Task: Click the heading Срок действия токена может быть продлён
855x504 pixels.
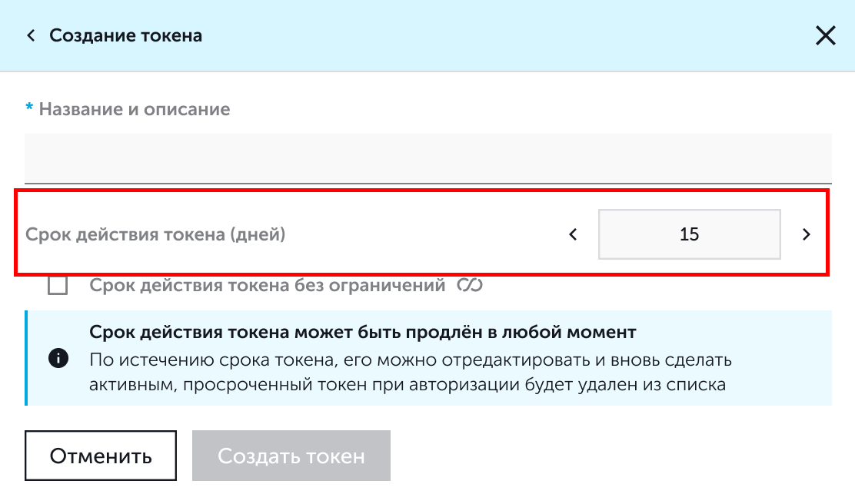Action: pyautogui.click(x=363, y=332)
